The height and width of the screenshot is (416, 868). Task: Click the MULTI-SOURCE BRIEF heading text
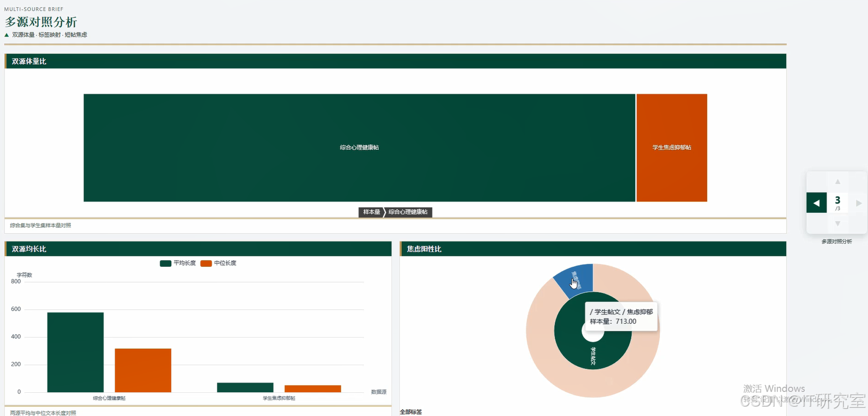34,9
